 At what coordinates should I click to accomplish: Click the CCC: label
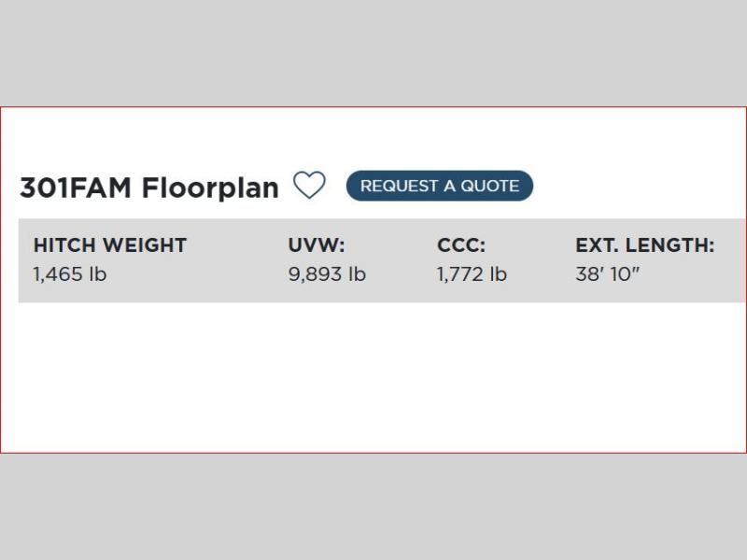click(x=461, y=245)
